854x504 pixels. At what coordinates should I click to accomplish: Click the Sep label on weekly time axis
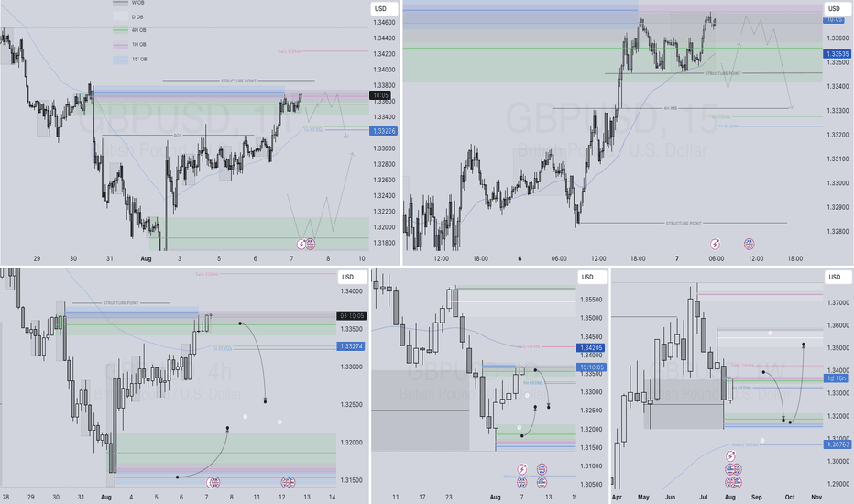[757, 497]
